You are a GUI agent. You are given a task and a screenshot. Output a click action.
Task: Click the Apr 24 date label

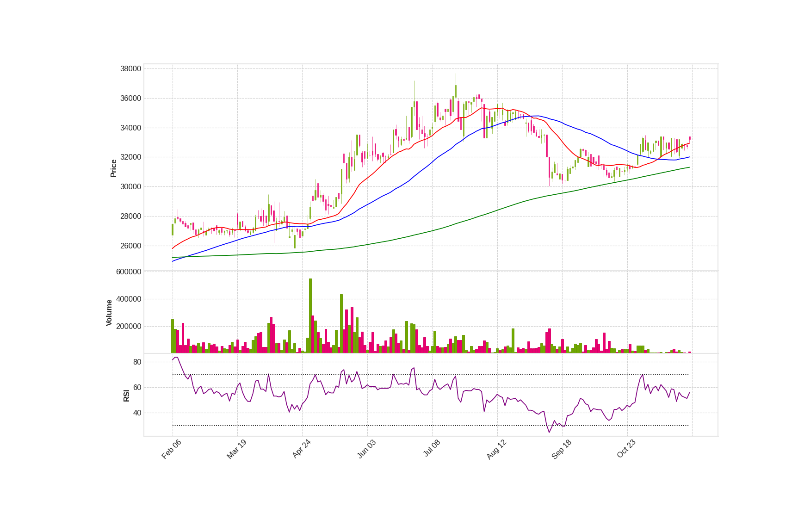[x=301, y=449]
